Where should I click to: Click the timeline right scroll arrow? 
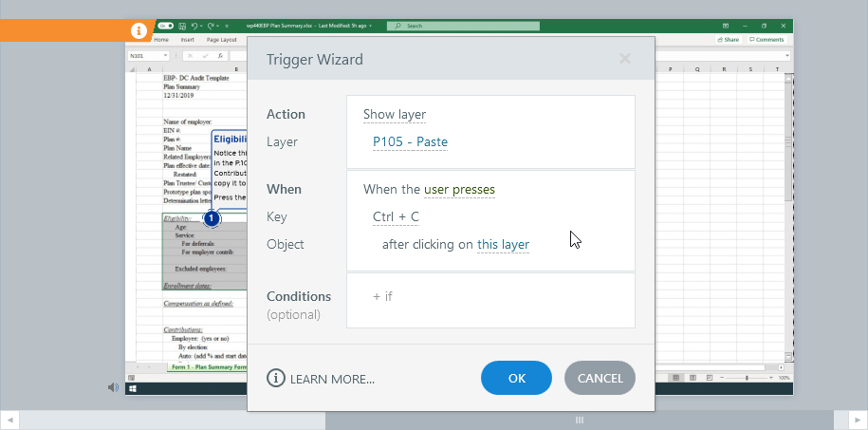coord(858,420)
